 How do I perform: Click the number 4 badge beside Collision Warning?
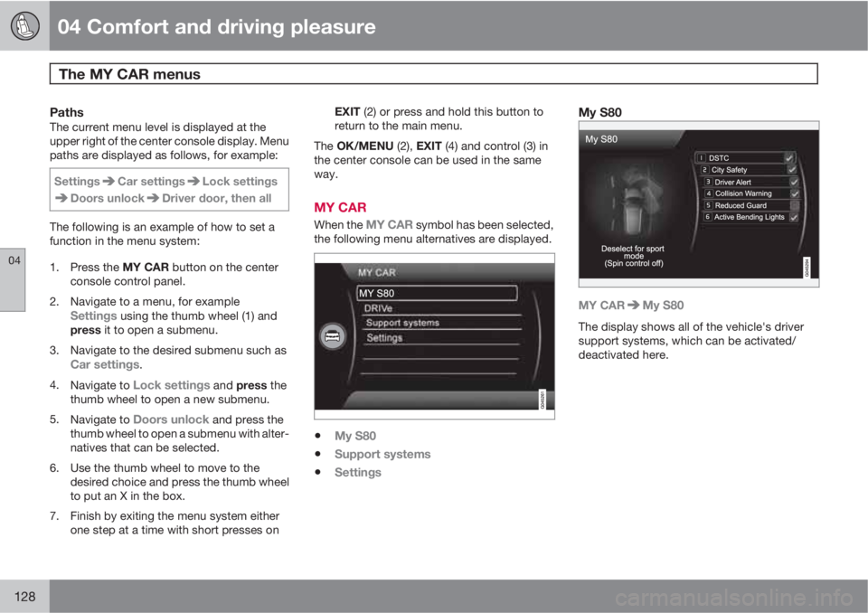pyautogui.click(x=709, y=193)
